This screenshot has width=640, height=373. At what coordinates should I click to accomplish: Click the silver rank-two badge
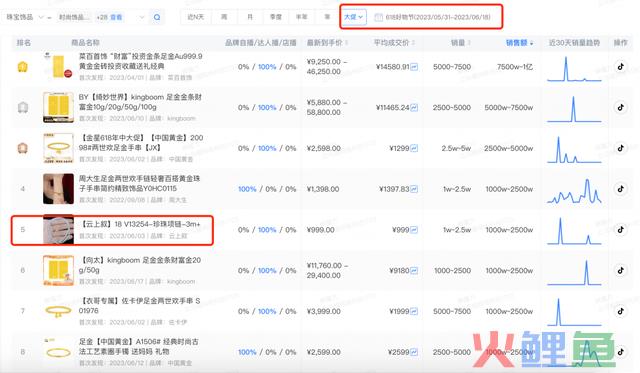click(x=23, y=107)
